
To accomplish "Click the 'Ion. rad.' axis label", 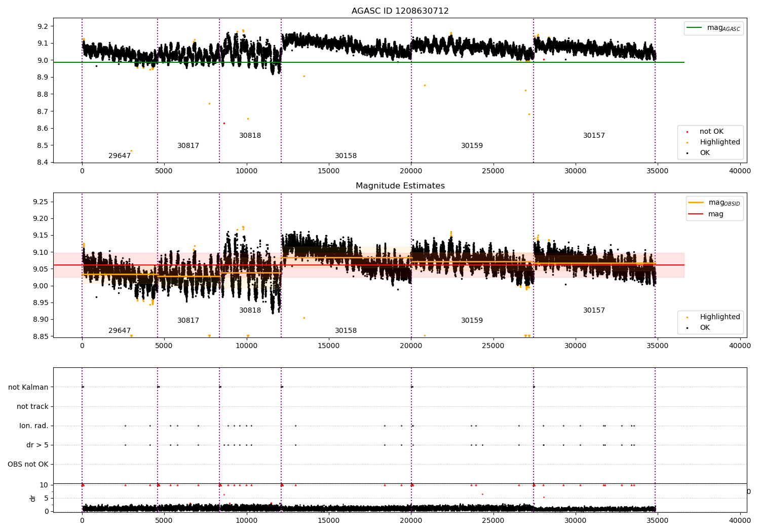I will click(x=34, y=426).
